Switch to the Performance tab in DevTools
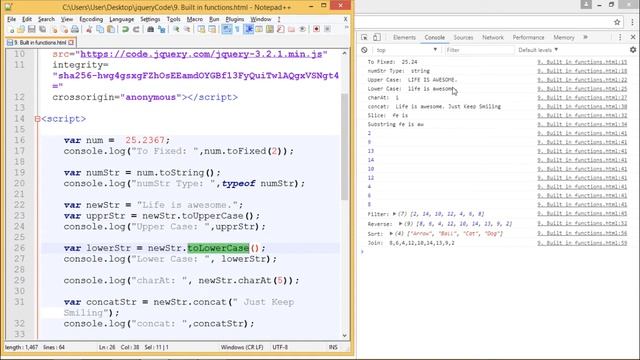Image resolution: width=640 pixels, height=360 pixels. pos(529,37)
